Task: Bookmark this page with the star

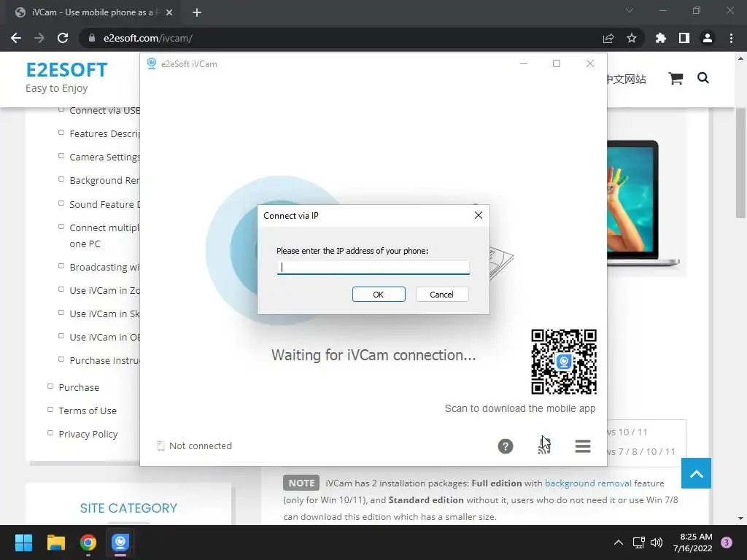Action: 632,38
